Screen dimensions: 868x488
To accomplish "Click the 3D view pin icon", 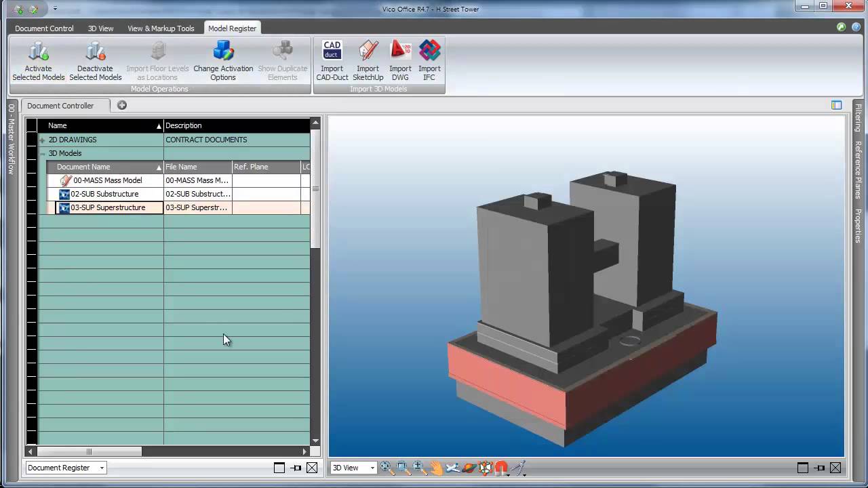I will (x=820, y=468).
